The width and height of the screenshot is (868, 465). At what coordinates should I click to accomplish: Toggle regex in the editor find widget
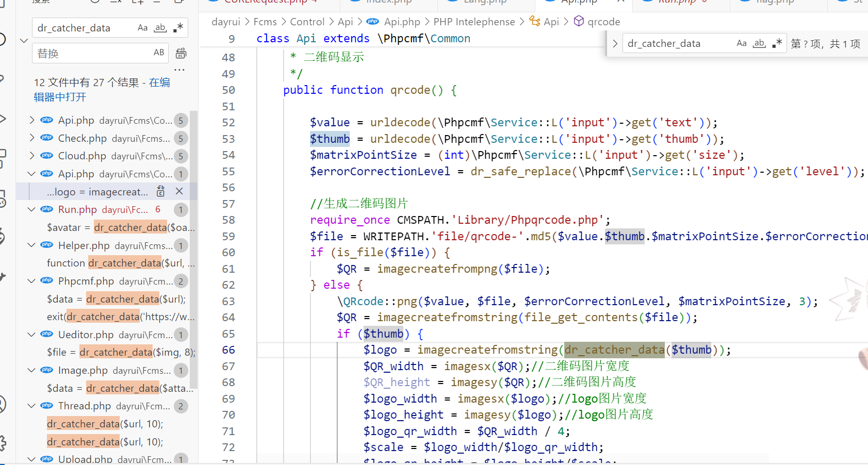pyautogui.click(x=777, y=43)
